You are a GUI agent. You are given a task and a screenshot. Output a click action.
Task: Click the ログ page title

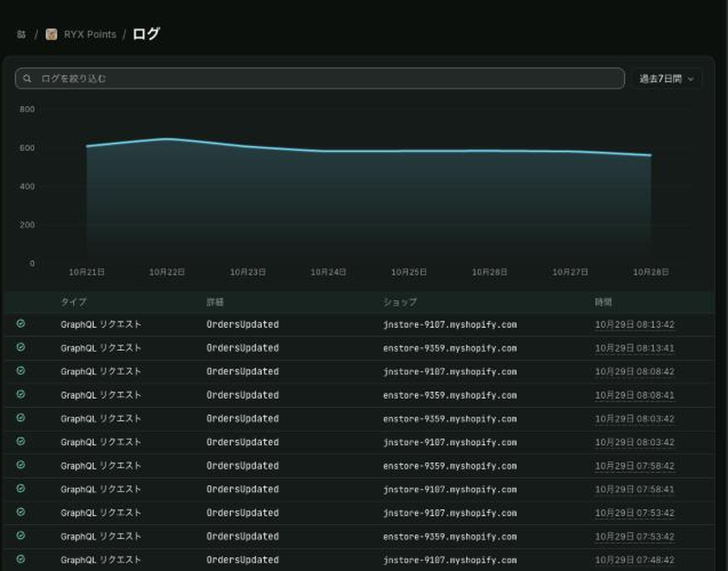(x=146, y=34)
